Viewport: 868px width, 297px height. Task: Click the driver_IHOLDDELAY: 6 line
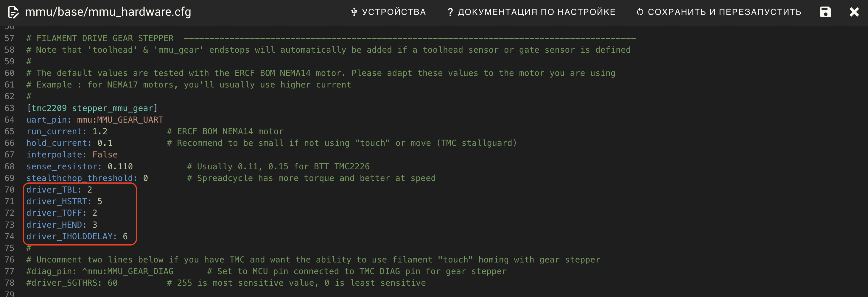[77, 236]
